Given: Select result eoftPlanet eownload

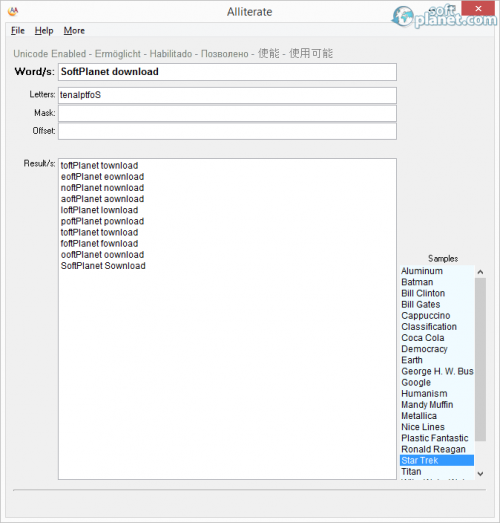Looking at the screenshot, I should 102,177.
